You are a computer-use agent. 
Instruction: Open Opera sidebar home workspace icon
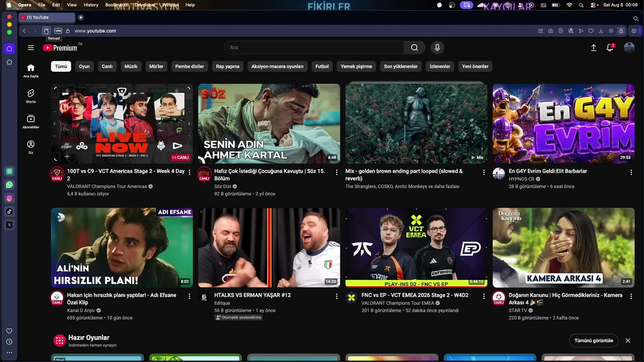pos(9,49)
